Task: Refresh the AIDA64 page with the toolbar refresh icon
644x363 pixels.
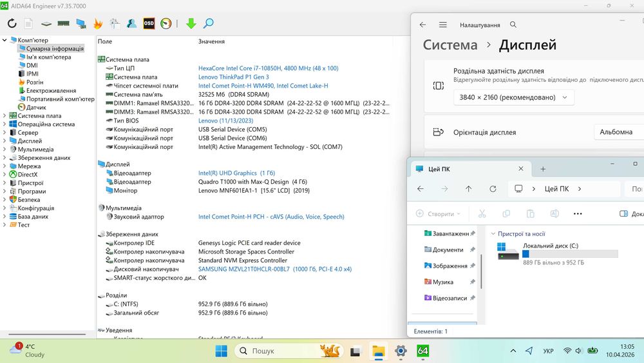Action: click(12, 23)
